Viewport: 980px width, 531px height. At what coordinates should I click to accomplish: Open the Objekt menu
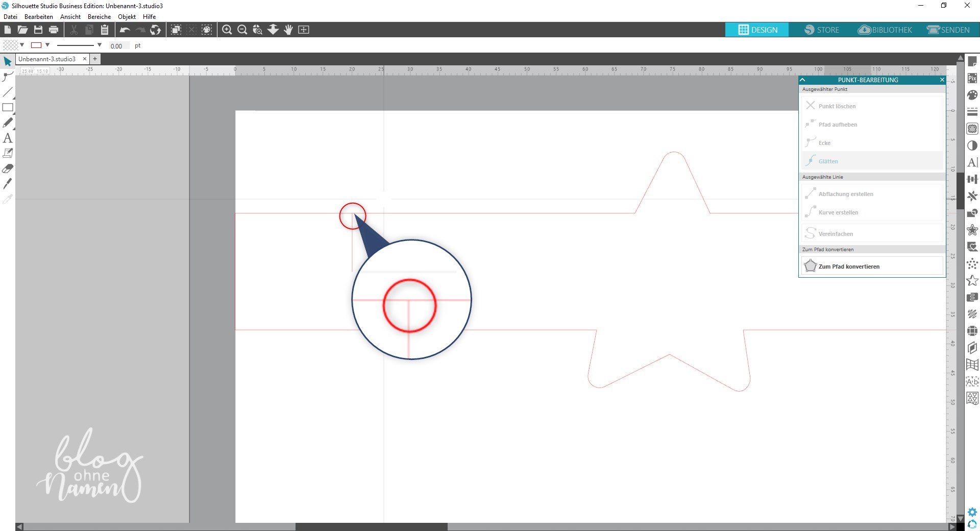127,17
